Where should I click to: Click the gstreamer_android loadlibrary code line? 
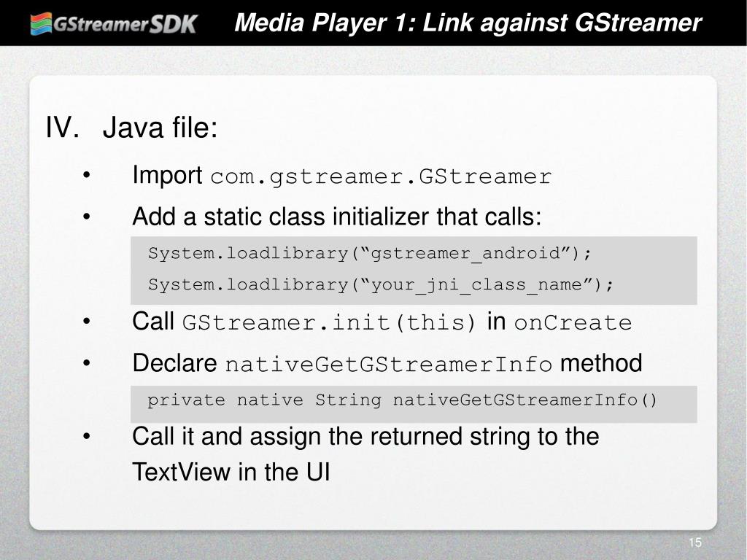click(370, 253)
